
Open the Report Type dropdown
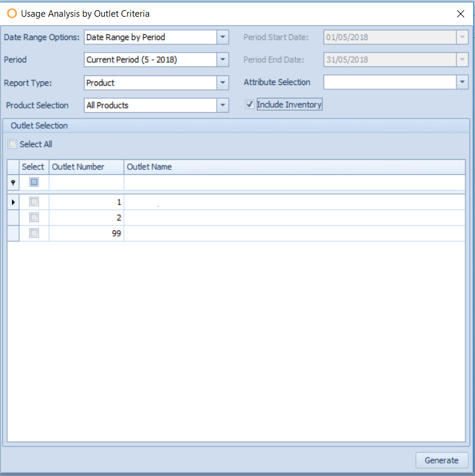coord(223,83)
